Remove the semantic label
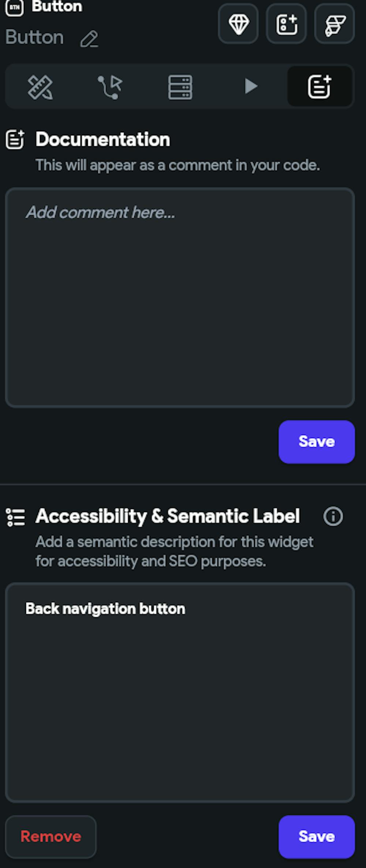Screen dimensions: 366x868 (51, 836)
